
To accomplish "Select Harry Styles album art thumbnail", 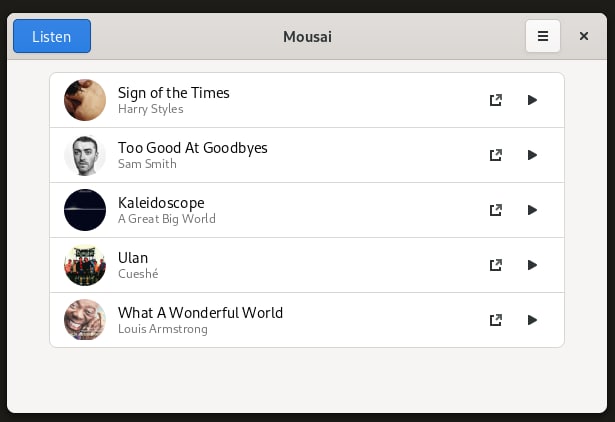I will 85,100.
